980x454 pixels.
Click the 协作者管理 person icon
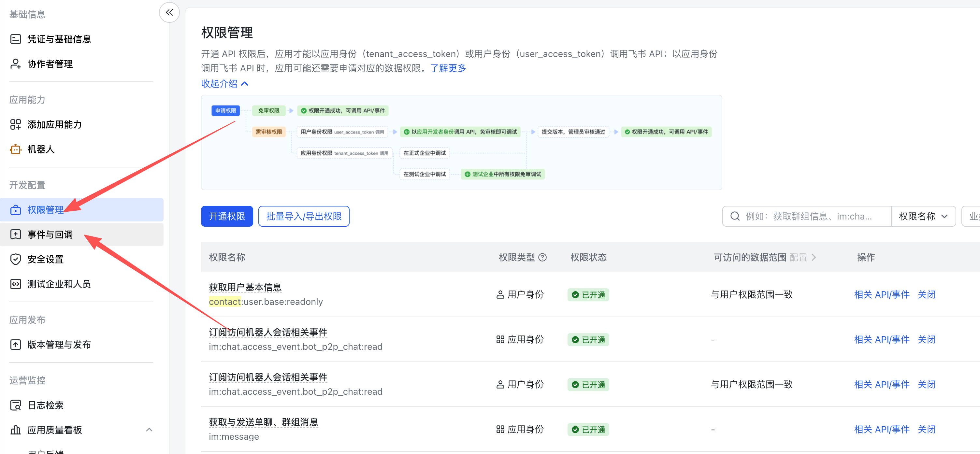(x=16, y=64)
